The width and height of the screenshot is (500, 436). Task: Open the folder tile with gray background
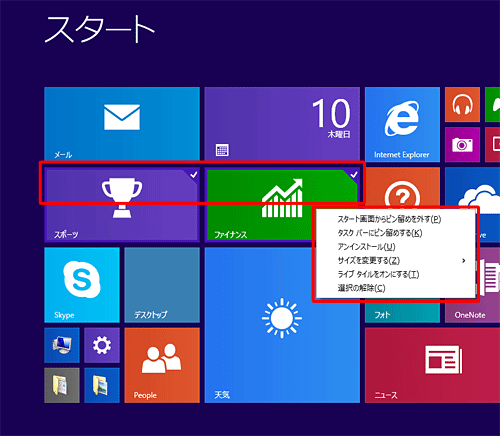pos(62,385)
